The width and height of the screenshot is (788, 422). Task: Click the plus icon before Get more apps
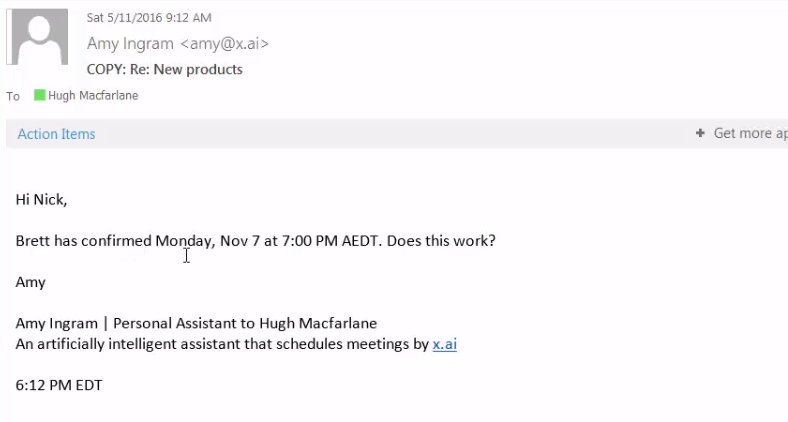pos(700,133)
